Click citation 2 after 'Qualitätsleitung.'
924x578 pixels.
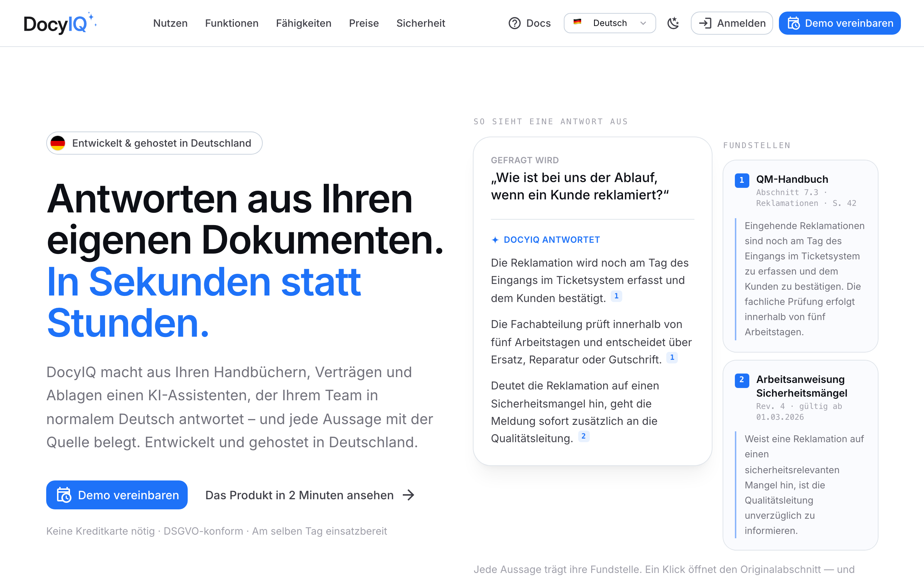[583, 436]
